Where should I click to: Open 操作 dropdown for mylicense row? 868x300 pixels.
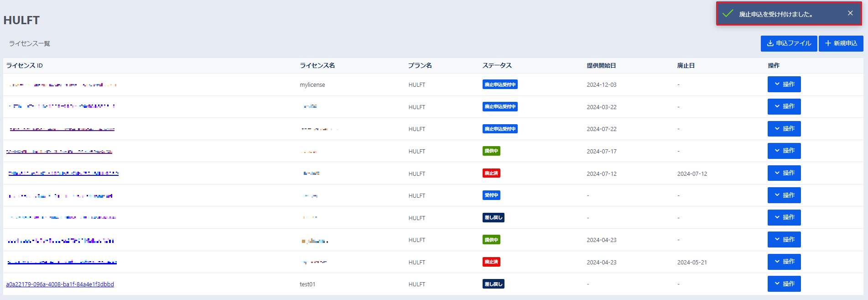point(784,84)
